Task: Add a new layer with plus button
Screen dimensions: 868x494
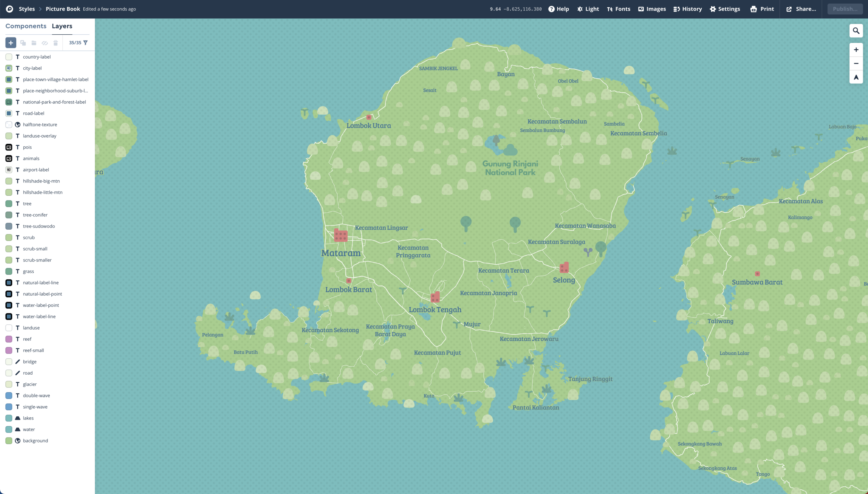Action: [11, 43]
